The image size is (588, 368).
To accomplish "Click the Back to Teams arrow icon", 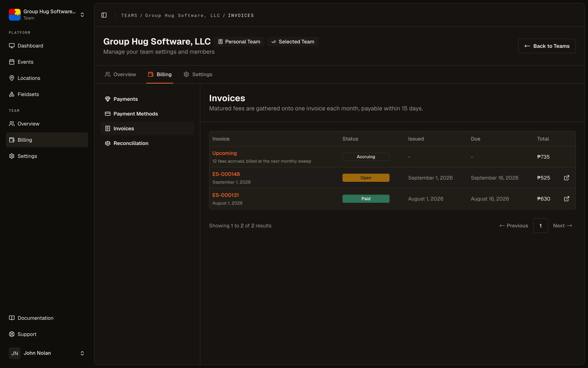I will click(527, 46).
